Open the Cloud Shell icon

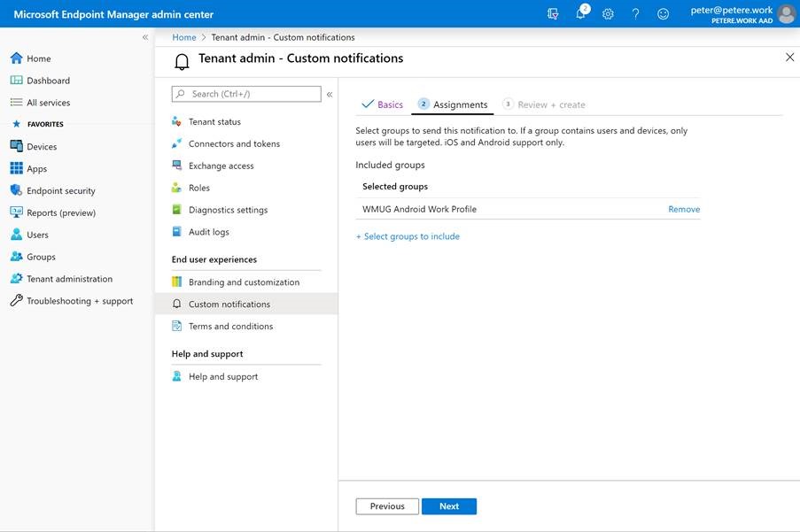(552, 13)
